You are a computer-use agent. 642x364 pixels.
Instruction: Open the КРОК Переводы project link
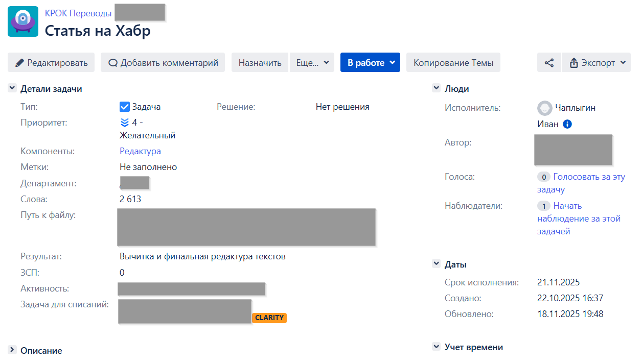[x=77, y=13]
